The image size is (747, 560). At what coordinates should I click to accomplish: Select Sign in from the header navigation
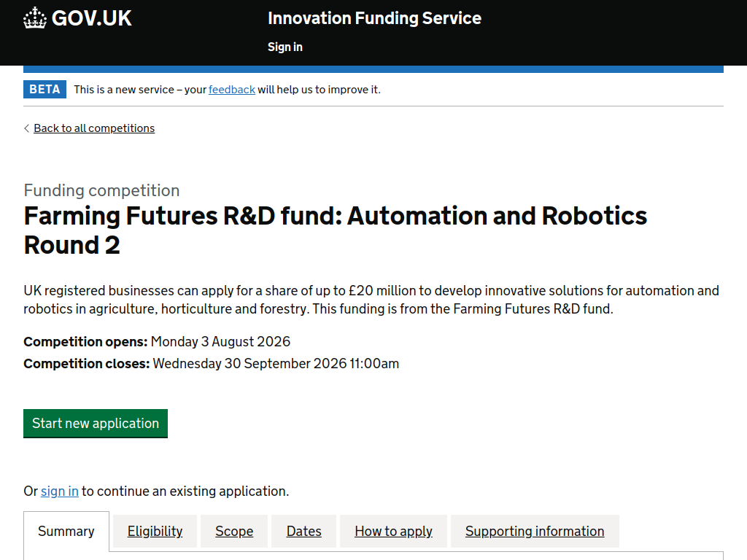(x=285, y=47)
